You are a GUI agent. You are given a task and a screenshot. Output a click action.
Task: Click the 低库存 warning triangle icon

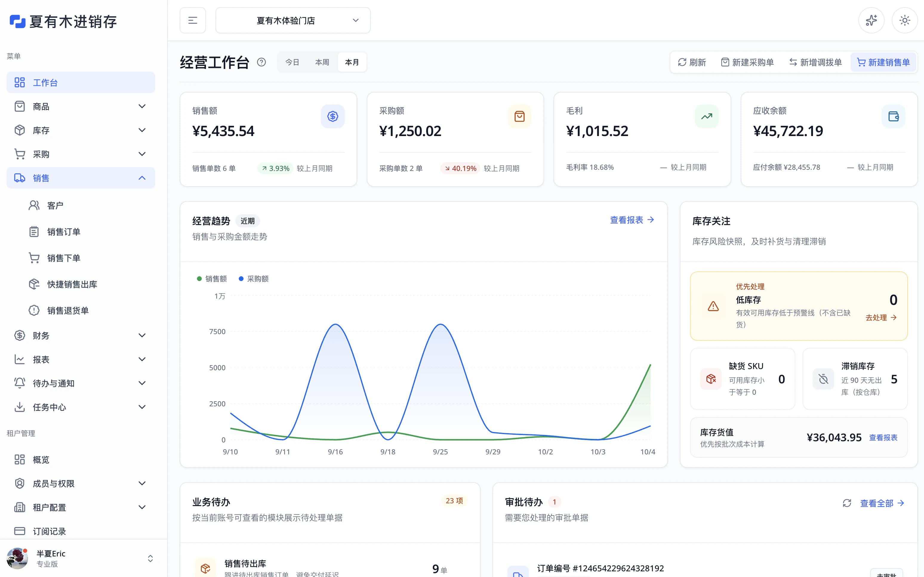(713, 306)
